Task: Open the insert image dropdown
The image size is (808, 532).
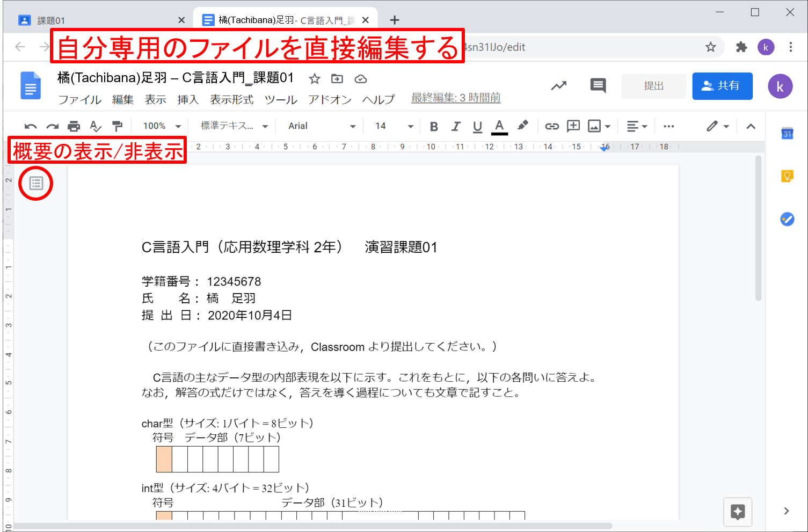Action: [600, 127]
